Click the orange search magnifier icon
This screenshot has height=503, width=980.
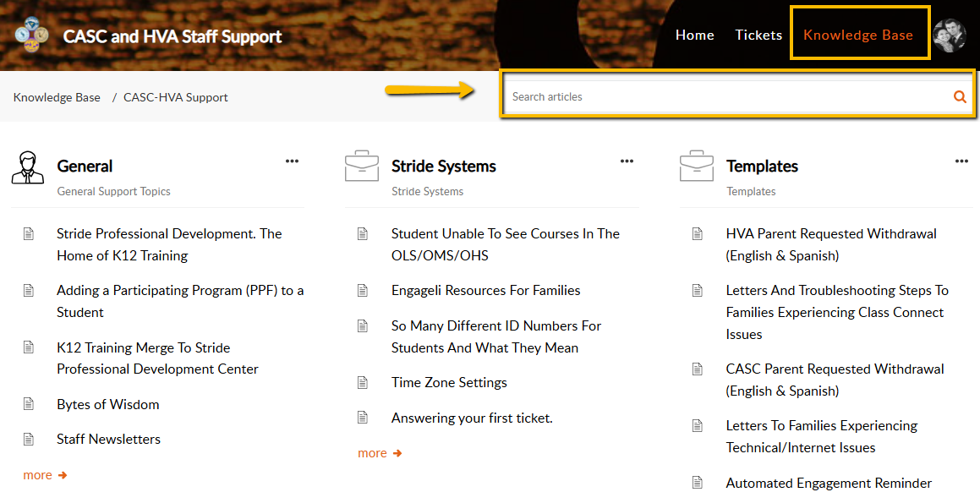[960, 97]
